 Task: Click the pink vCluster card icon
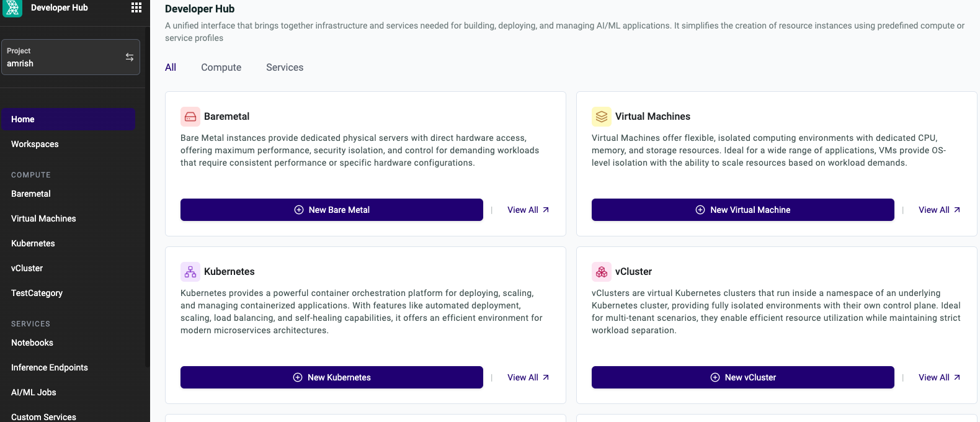pyautogui.click(x=602, y=272)
